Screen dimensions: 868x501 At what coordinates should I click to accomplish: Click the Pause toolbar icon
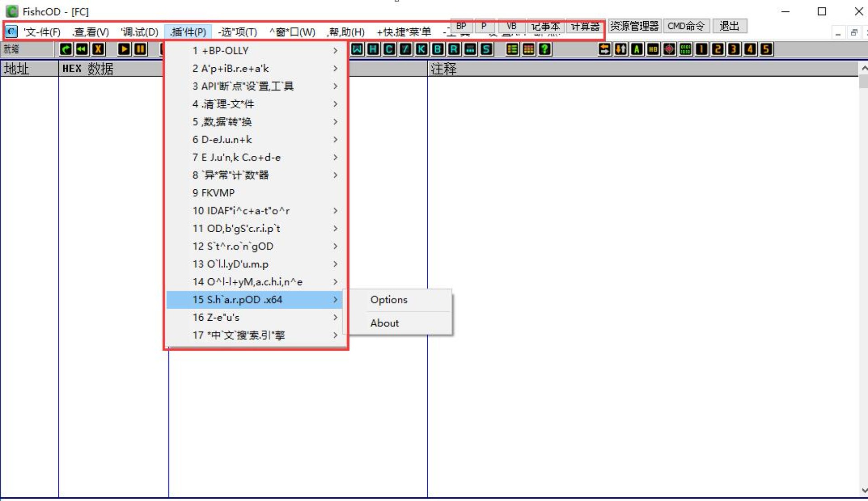141,49
